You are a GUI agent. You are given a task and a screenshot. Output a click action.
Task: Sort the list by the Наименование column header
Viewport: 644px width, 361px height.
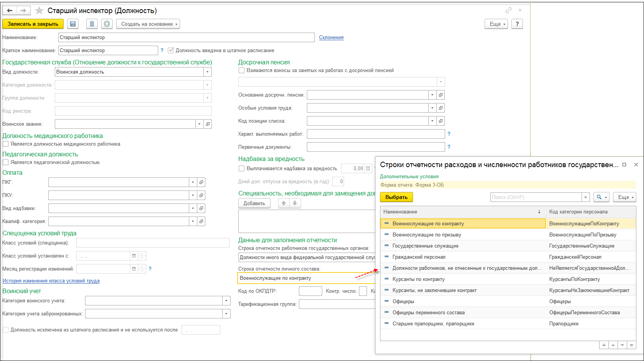(x=463, y=212)
